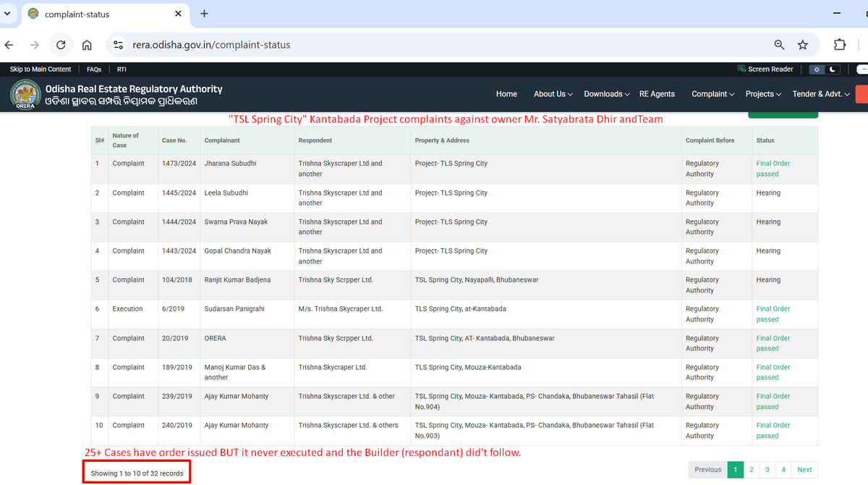
Task: Open the Screen Reader link
Action: (765, 69)
